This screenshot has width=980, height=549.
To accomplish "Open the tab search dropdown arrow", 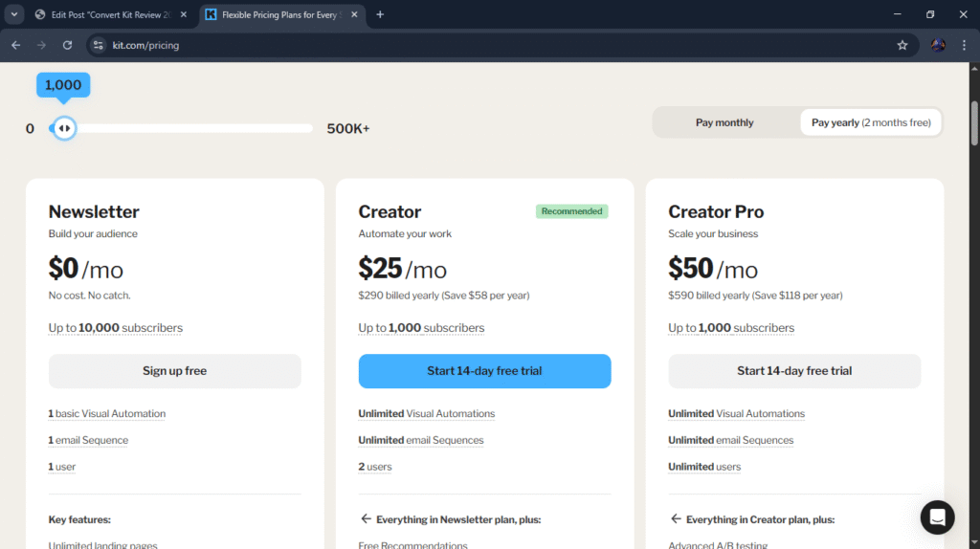I will click(13, 14).
